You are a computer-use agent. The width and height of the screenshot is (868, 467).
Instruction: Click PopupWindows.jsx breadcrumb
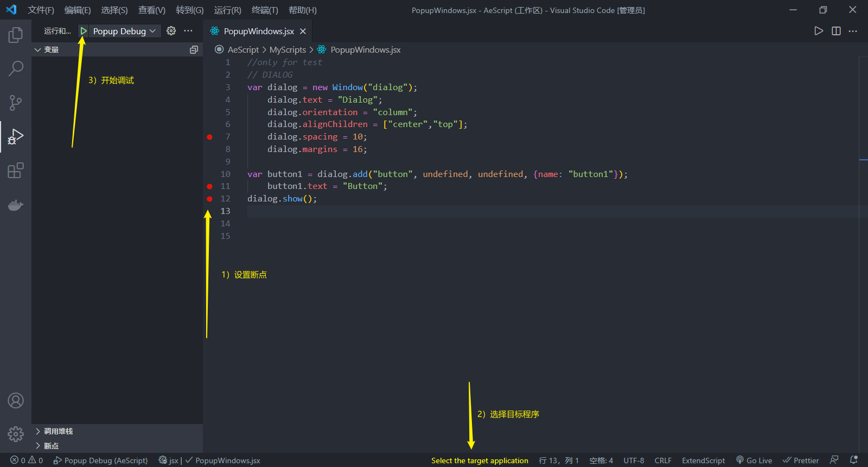[x=365, y=49]
